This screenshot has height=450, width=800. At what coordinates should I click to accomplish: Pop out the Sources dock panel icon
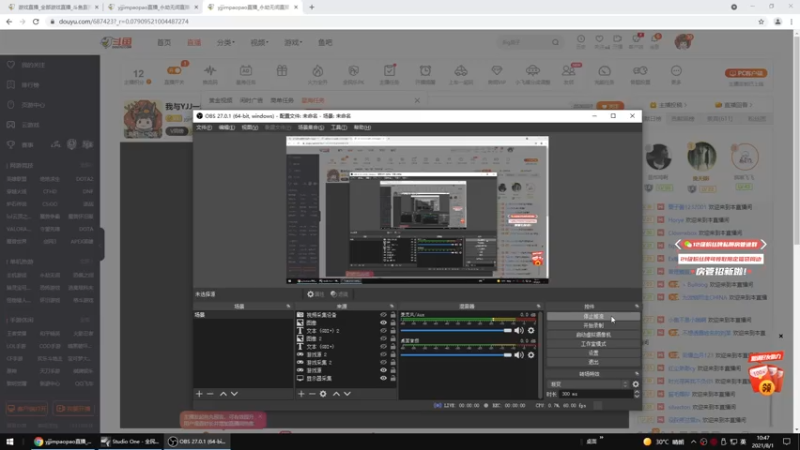tap(392, 306)
